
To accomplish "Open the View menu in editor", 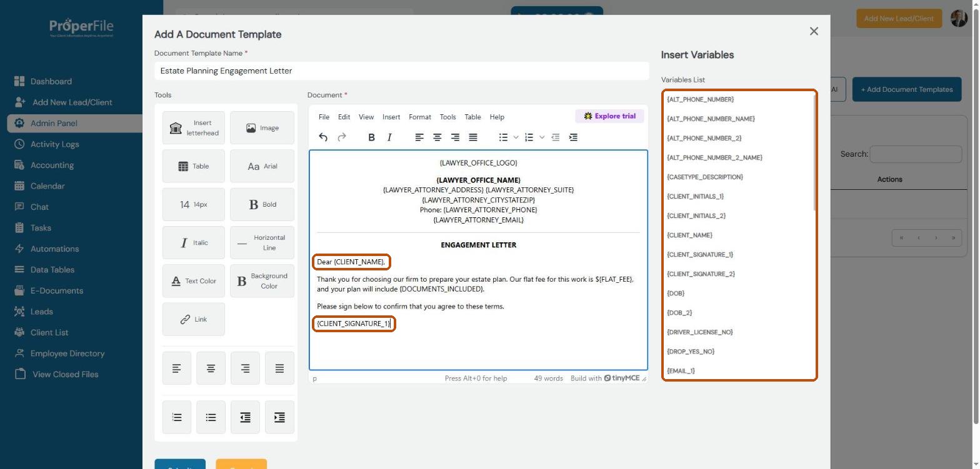I will click(366, 117).
